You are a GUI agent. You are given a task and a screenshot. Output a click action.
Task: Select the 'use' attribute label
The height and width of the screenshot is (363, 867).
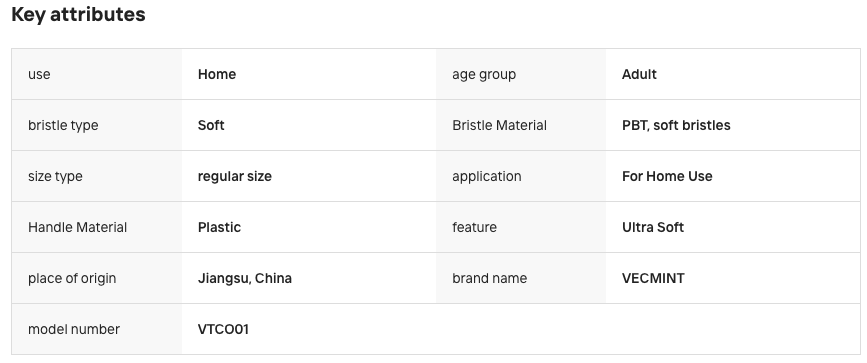39,74
